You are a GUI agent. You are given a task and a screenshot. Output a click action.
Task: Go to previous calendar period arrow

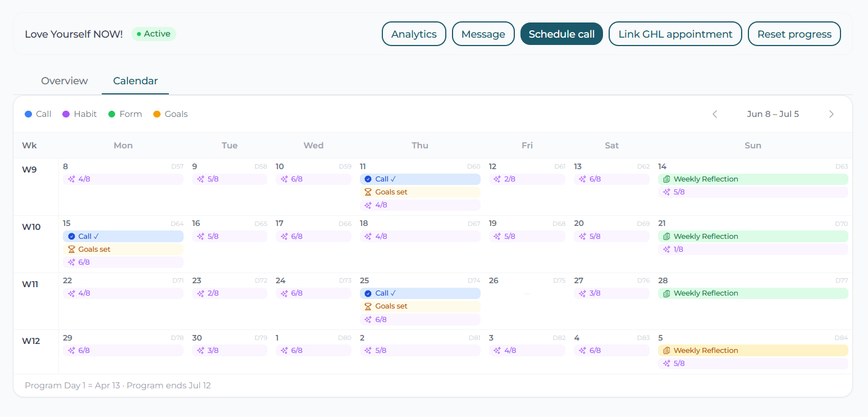coord(715,114)
